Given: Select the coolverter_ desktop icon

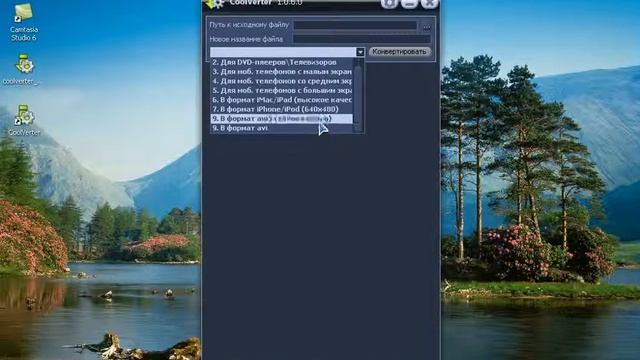Looking at the screenshot, I should [24, 69].
